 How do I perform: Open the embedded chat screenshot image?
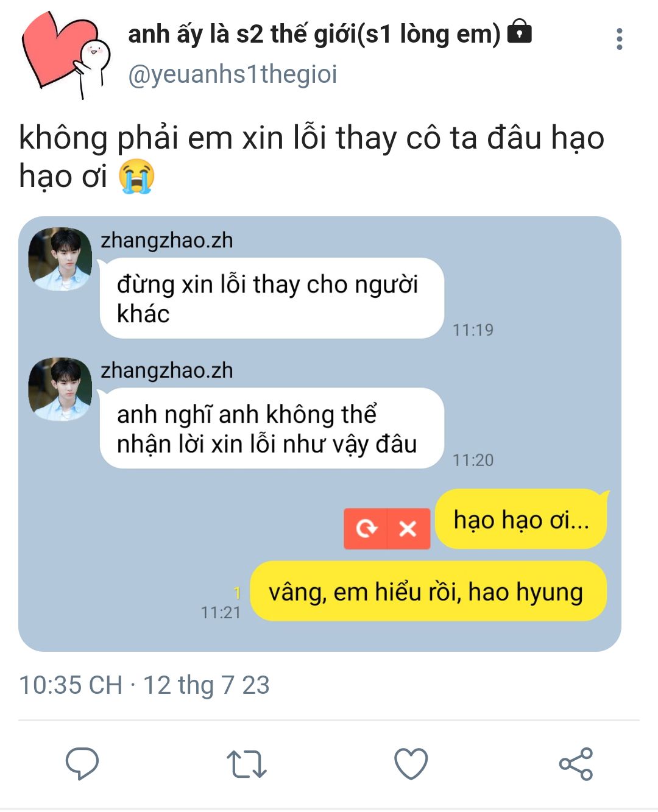pos(320,434)
